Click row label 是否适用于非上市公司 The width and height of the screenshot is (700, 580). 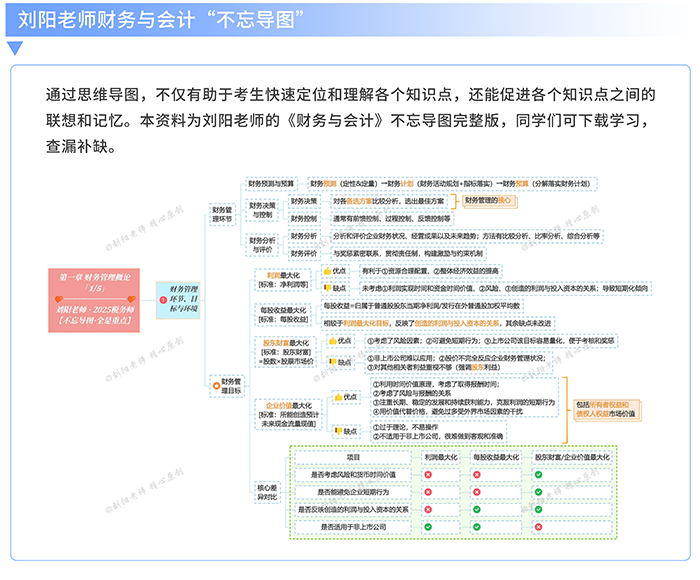(x=353, y=527)
